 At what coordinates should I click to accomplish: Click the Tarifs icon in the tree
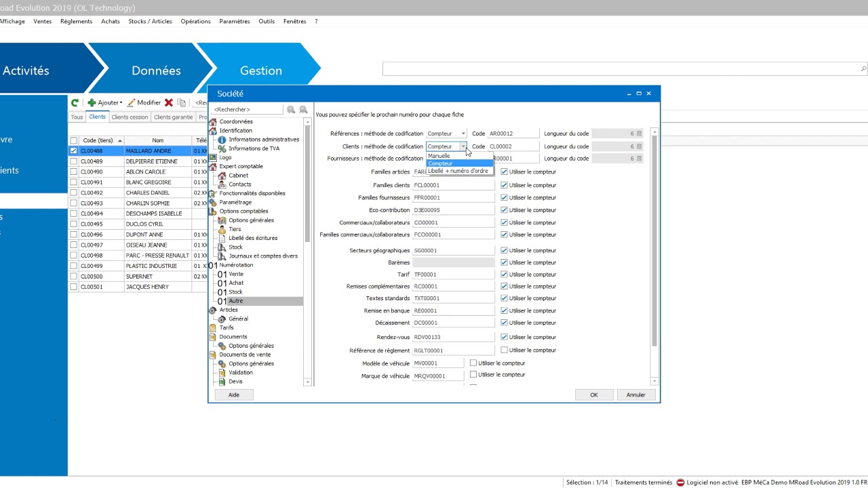[x=213, y=328]
